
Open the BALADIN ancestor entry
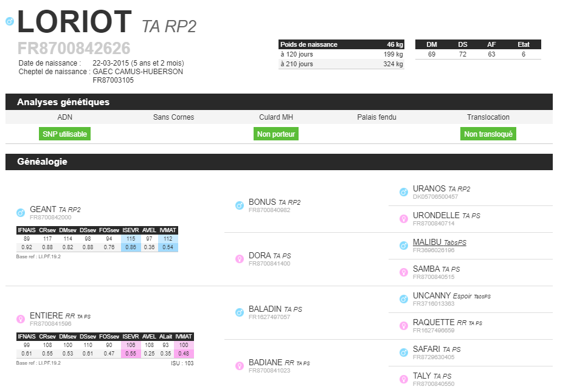266,309
